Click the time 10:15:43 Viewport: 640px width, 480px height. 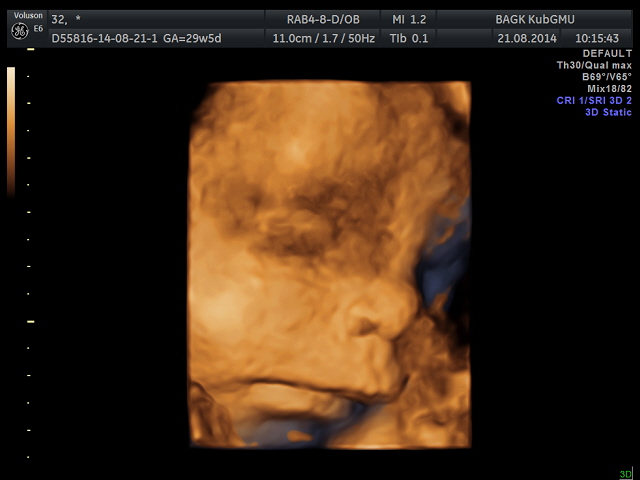tap(598, 37)
